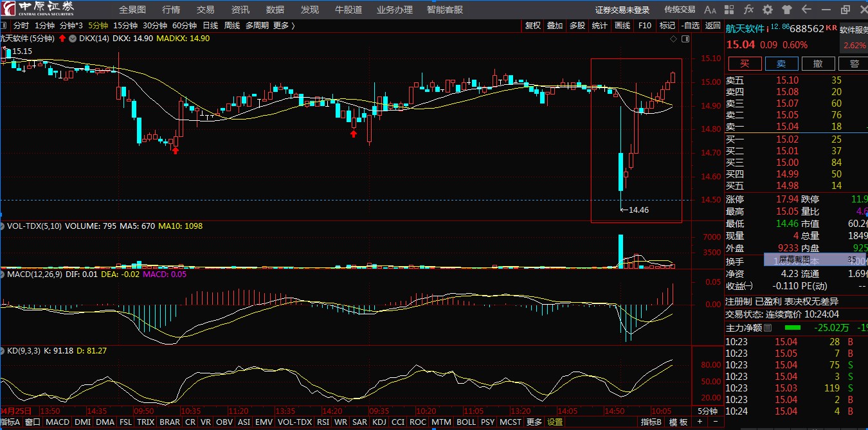Open the 多周期 multi-period view

257,26
